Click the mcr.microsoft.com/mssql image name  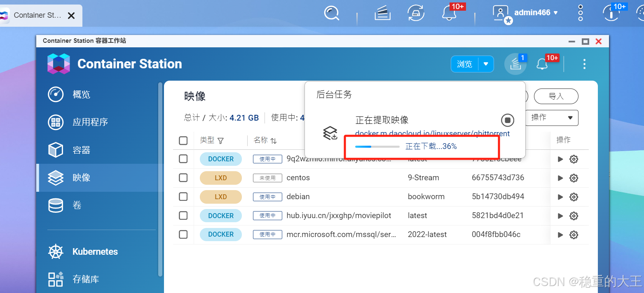pyautogui.click(x=342, y=235)
